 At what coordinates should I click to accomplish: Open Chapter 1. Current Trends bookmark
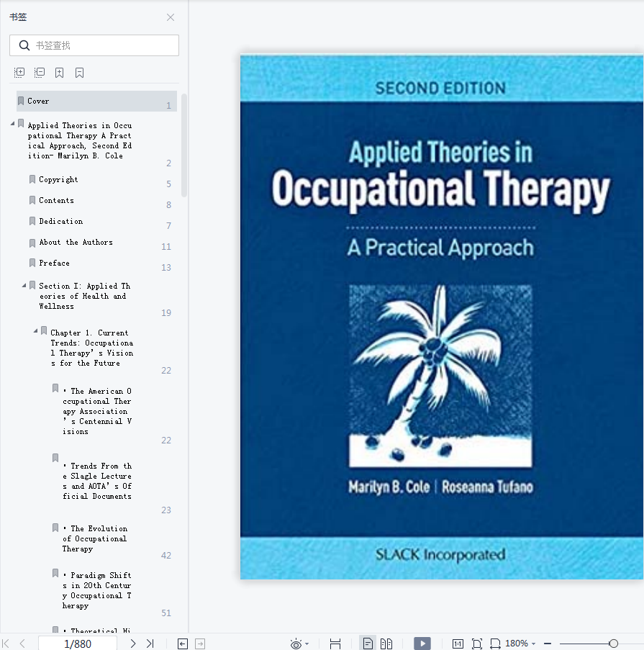coord(92,348)
